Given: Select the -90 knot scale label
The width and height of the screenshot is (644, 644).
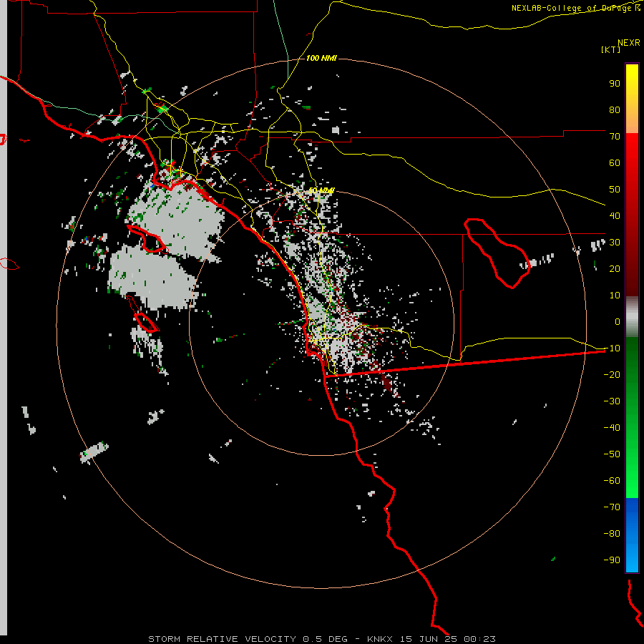Looking at the screenshot, I should click(x=612, y=560).
